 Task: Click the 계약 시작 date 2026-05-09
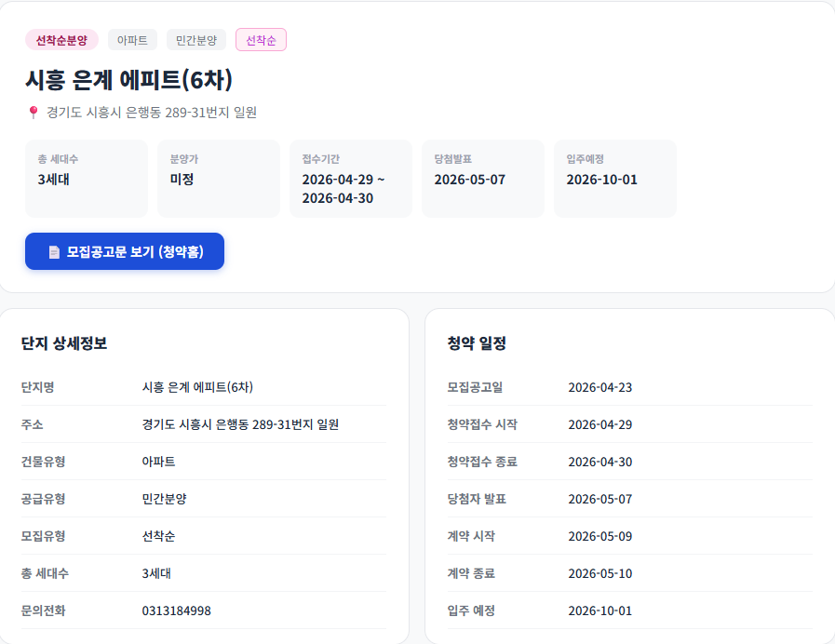tap(601, 536)
